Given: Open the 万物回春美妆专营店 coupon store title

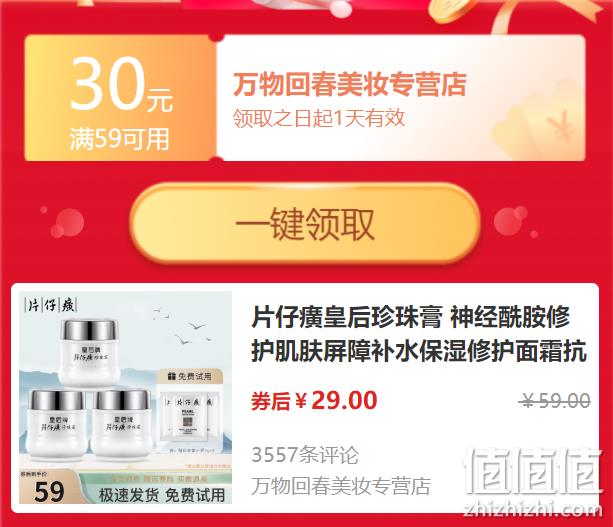Looking at the screenshot, I should (350, 84).
